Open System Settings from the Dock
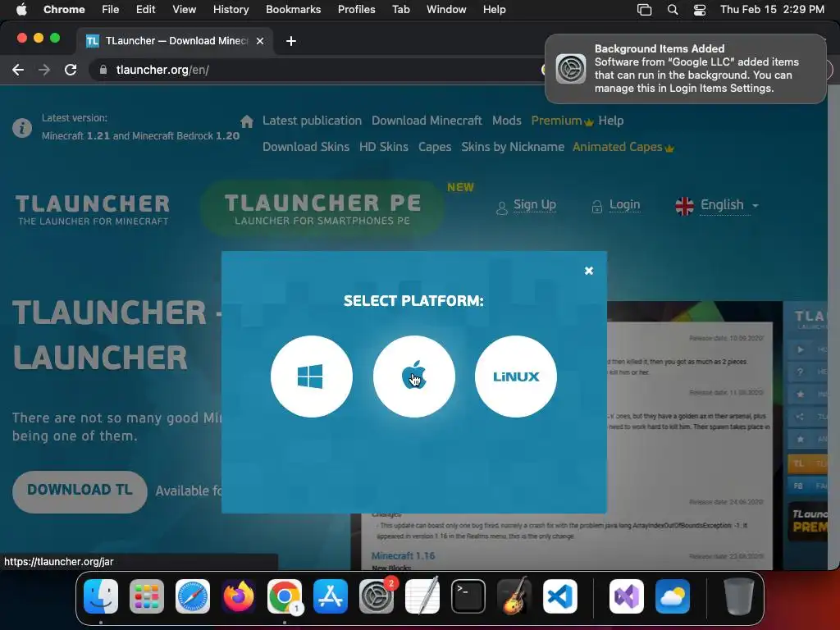 tap(376, 596)
